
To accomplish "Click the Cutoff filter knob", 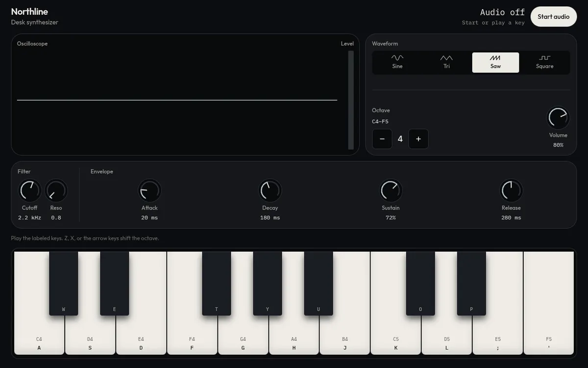I will [x=29, y=191].
